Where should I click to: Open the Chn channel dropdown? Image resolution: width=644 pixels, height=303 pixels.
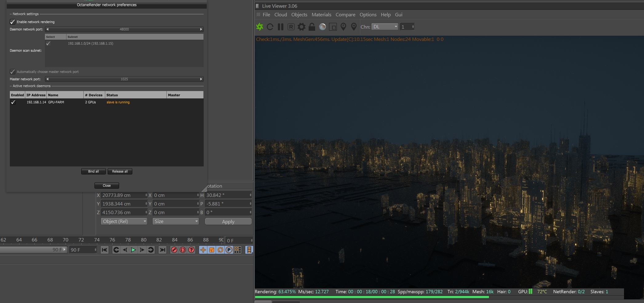(x=385, y=27)
